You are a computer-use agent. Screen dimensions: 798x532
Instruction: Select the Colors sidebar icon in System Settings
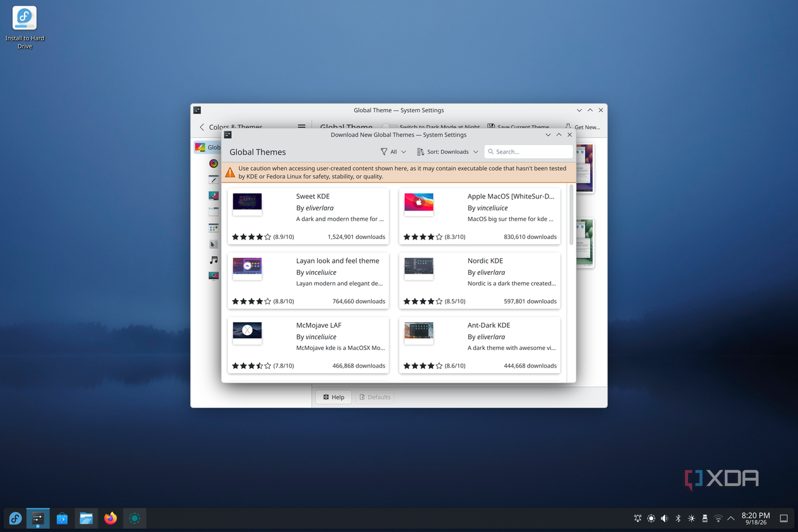pyautogui.click(x=214, y=163)
